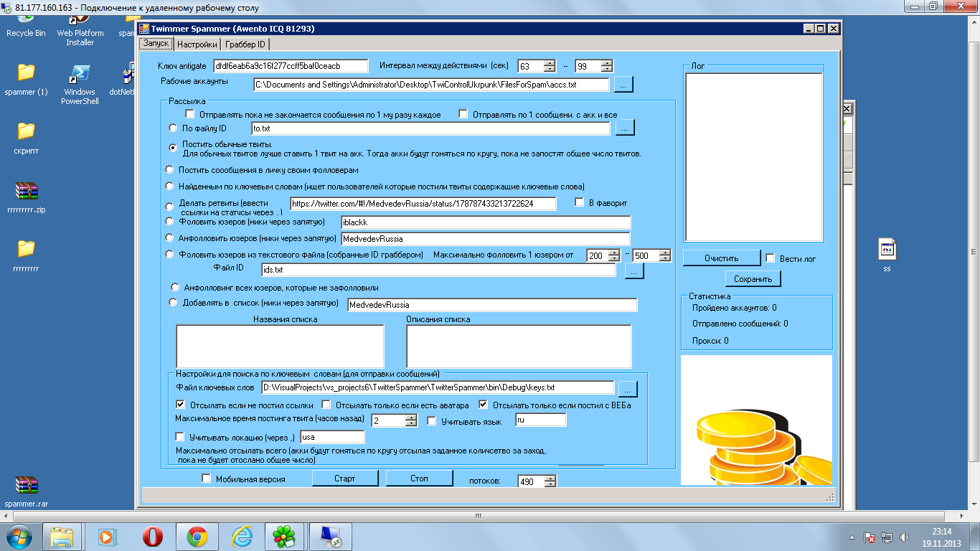Viewport: 980px width, 551px height.
Task: Open the Граббер ID tab
Action: (245, 44)
